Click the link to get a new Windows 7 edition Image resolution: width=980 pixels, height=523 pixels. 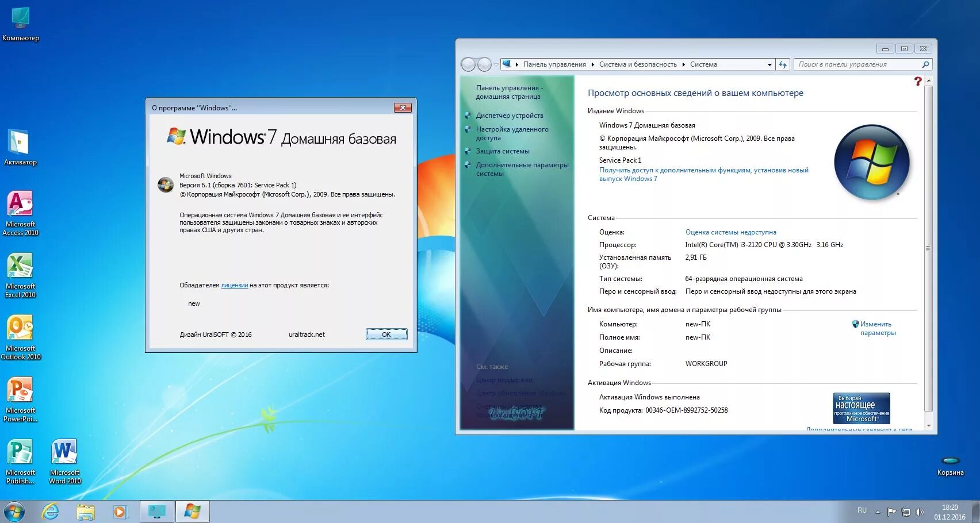[703, 174]
